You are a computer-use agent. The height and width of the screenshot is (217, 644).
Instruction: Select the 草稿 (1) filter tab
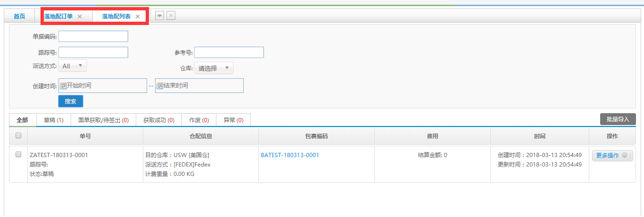53,120
